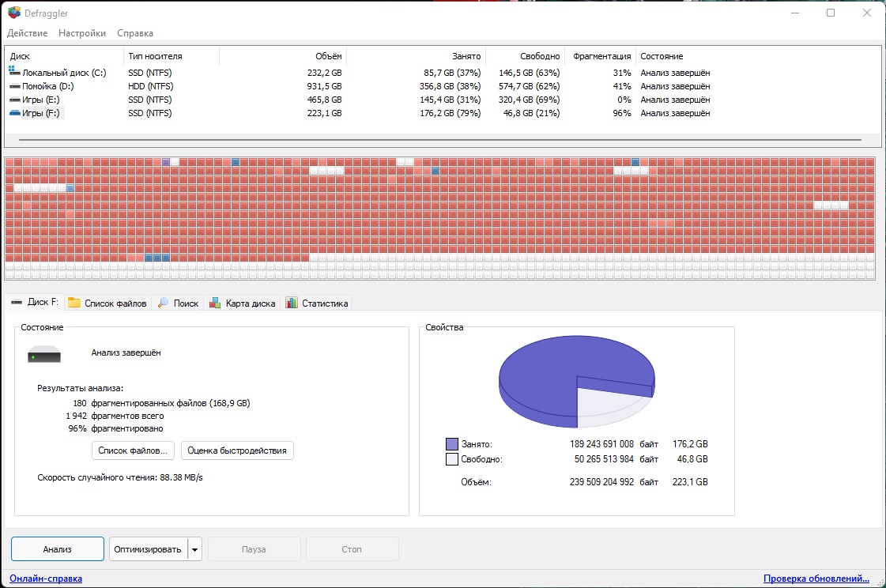
Task: Click the drive icon next to Помойка (D:)
Action: pos(15,86)
